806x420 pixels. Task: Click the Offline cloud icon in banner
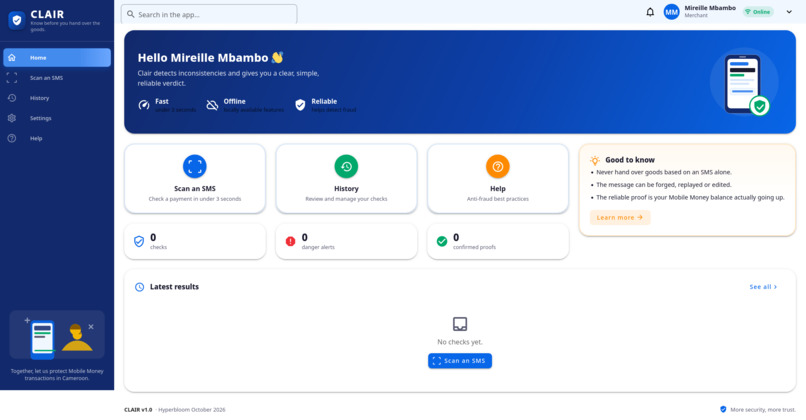click(212, 105)
